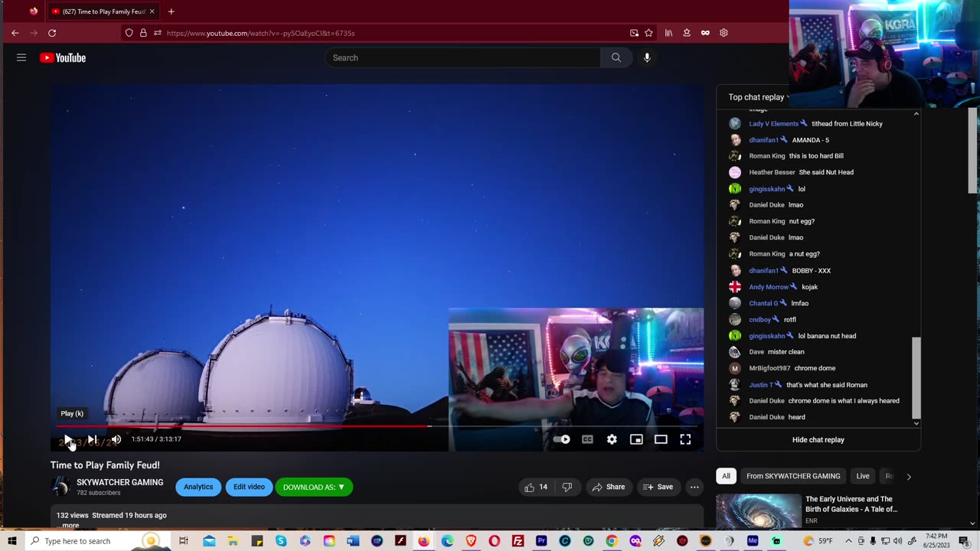Open the Brave browser from the taskbar
The width and height of the screenshot is (980, 551).
click(471, 541)
